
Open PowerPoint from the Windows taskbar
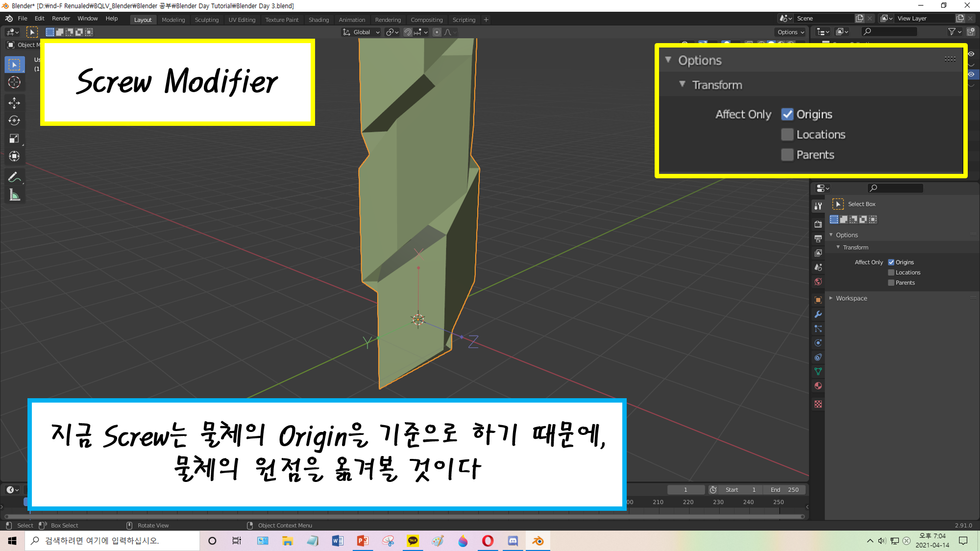coord(363,541)
